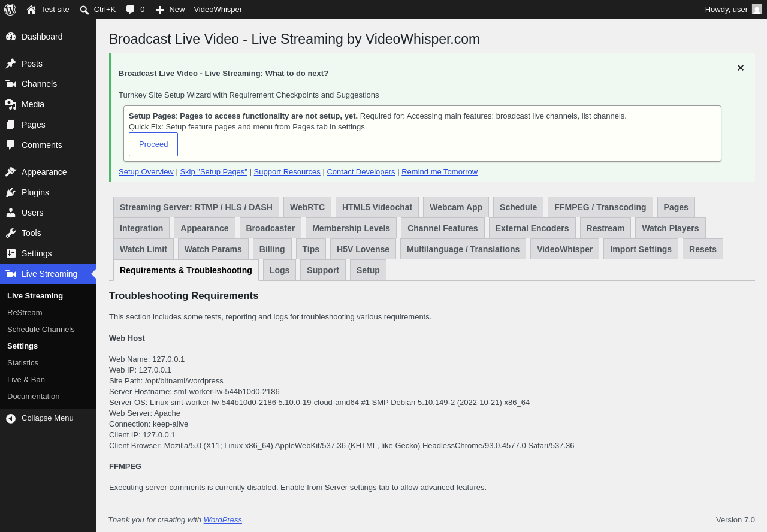Switch to the Billing tab
Image resolution: width=767 pixels, height=532 pixels.
[272, 249]
